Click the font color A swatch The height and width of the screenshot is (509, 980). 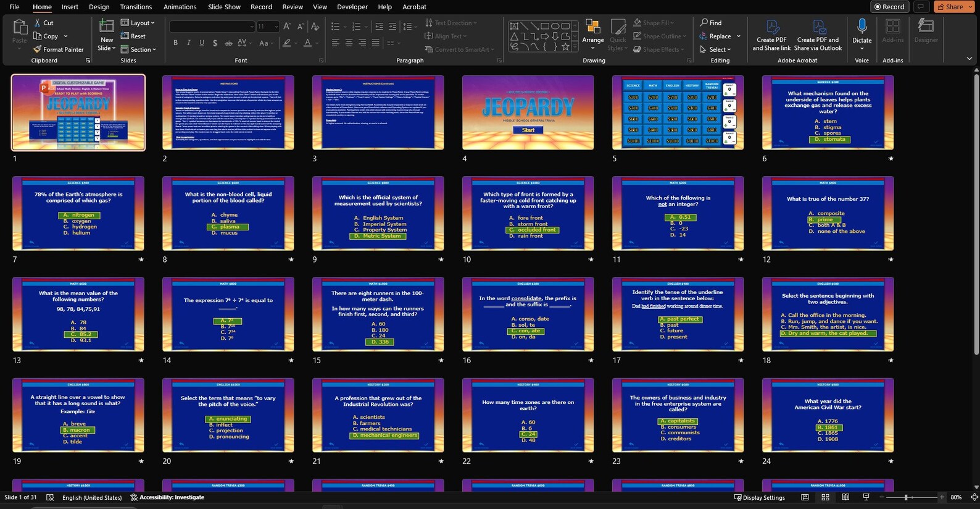tap(307, 43)
